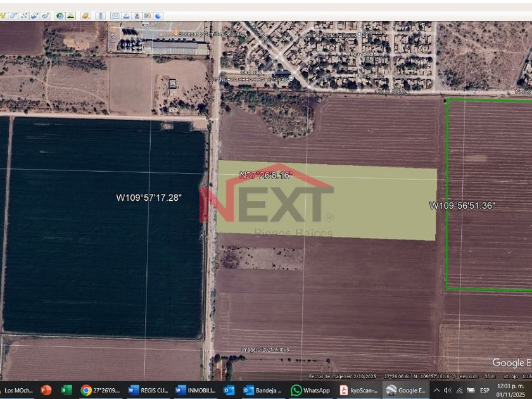This screenshot has width=532, height=399.
Task: Click the W109°57'17.28" longitude grid label
Action: coord(149,198)
